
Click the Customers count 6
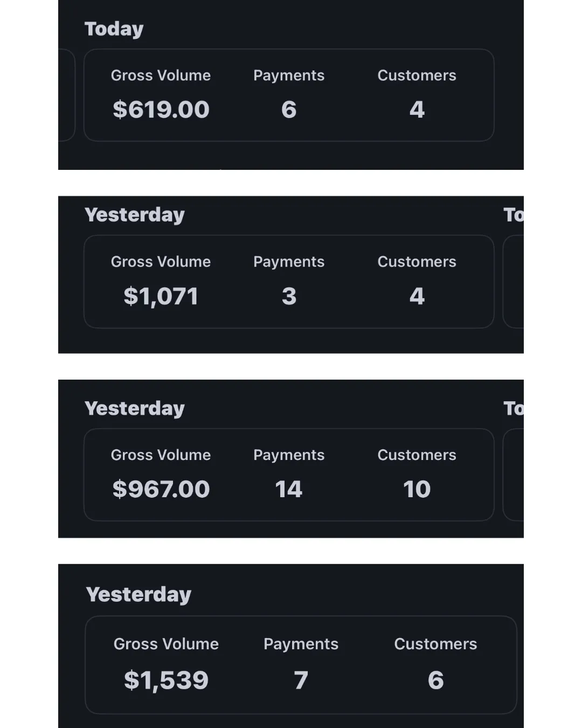pyautogui.click(x=435, y=680)
